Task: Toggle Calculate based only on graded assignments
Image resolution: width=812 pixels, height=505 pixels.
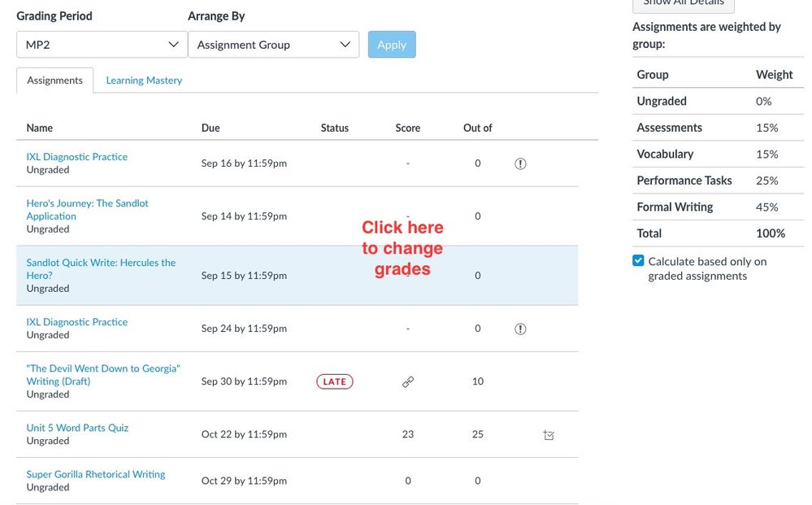Action: click(639, 261)
